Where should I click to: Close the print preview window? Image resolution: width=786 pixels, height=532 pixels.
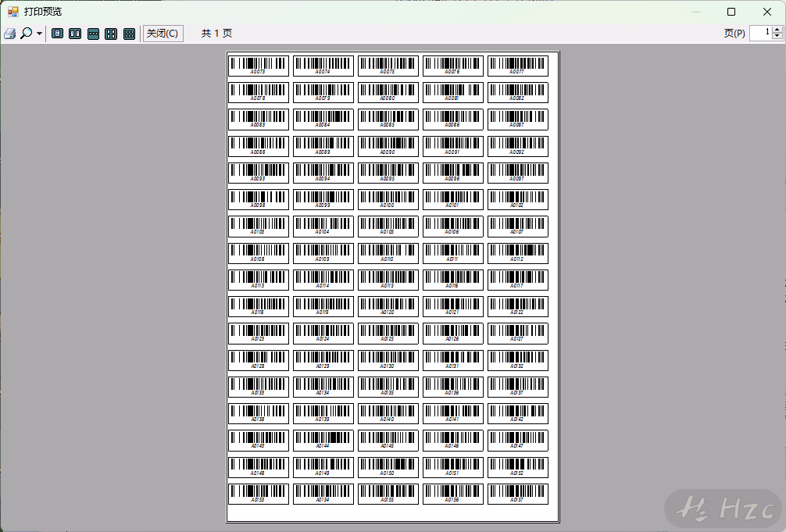[767, 12]
